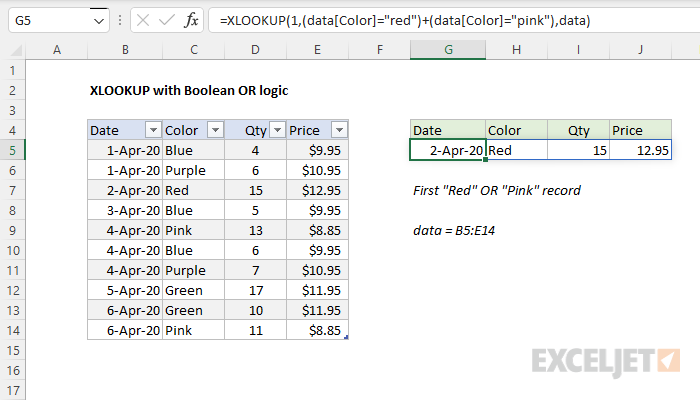Click the table resize handle below E14
Viewport: 700px width, 400px height.
point(346,338)
